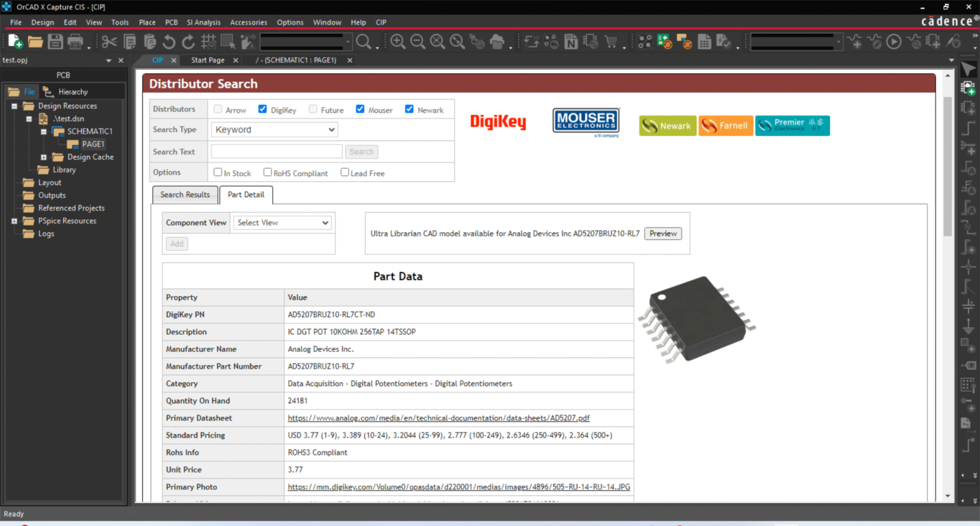Open the Select View dropdown

[283, 222]
